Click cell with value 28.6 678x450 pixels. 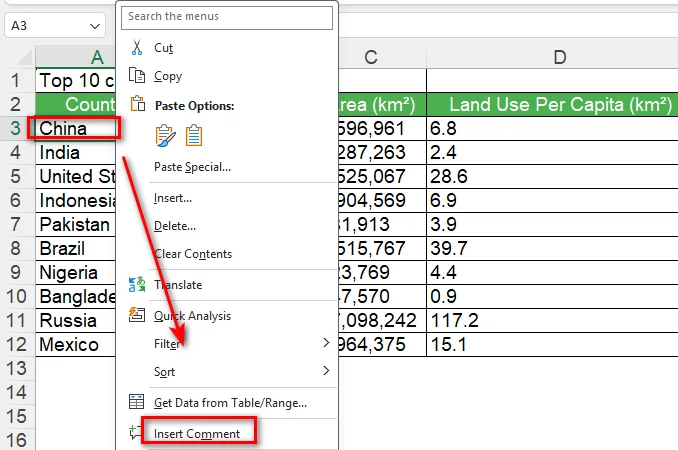tap(552, 176)
